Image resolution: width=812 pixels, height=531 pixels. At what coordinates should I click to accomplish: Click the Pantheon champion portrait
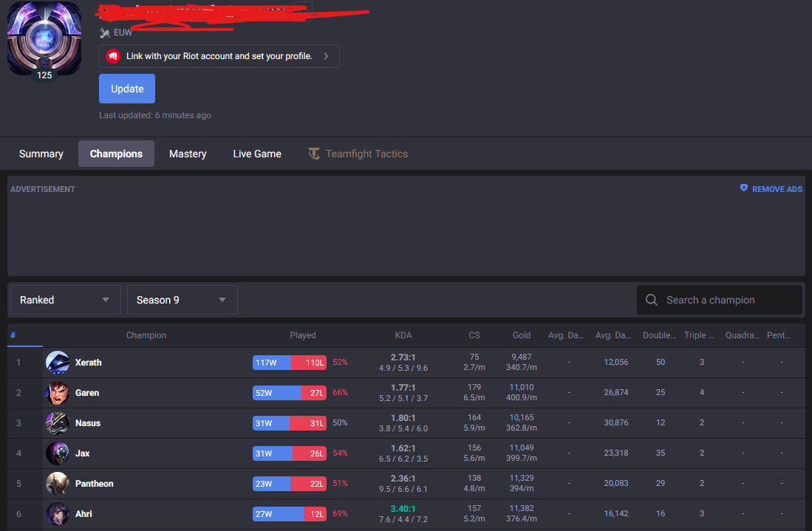pos(58,484)
